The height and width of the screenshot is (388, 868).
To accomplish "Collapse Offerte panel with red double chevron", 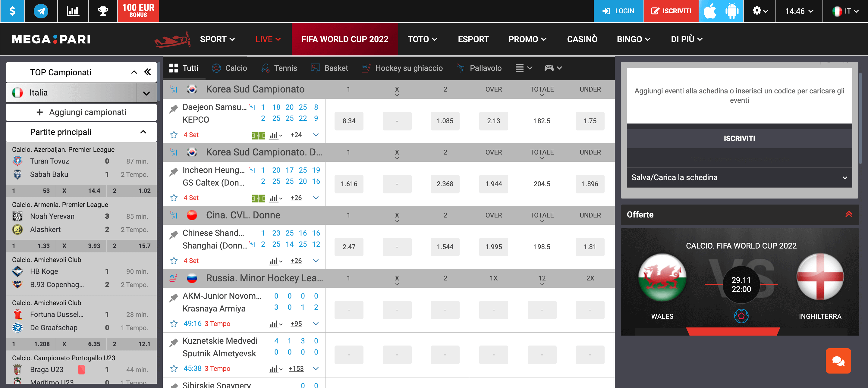I will 848,214.
